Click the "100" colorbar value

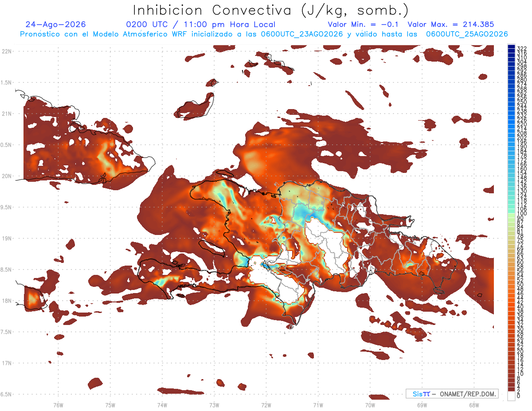pos(522,213)
